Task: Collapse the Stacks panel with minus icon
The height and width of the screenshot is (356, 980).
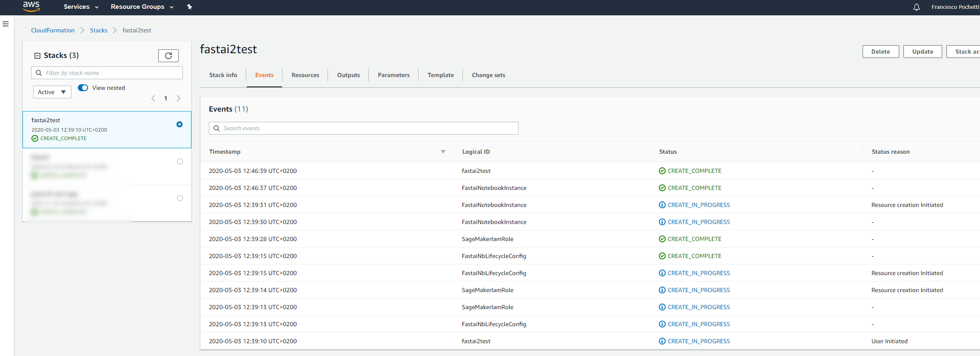Action: click(37, 56)
